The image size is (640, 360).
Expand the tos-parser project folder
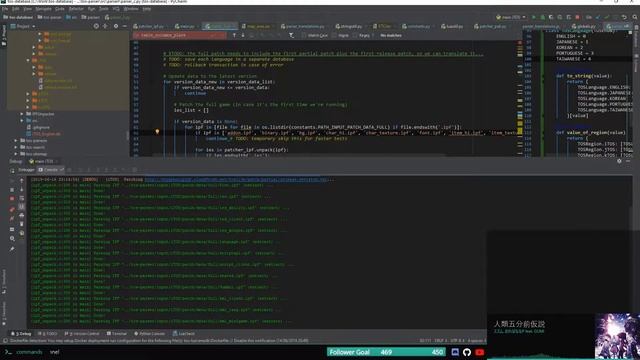click(16, 140)
